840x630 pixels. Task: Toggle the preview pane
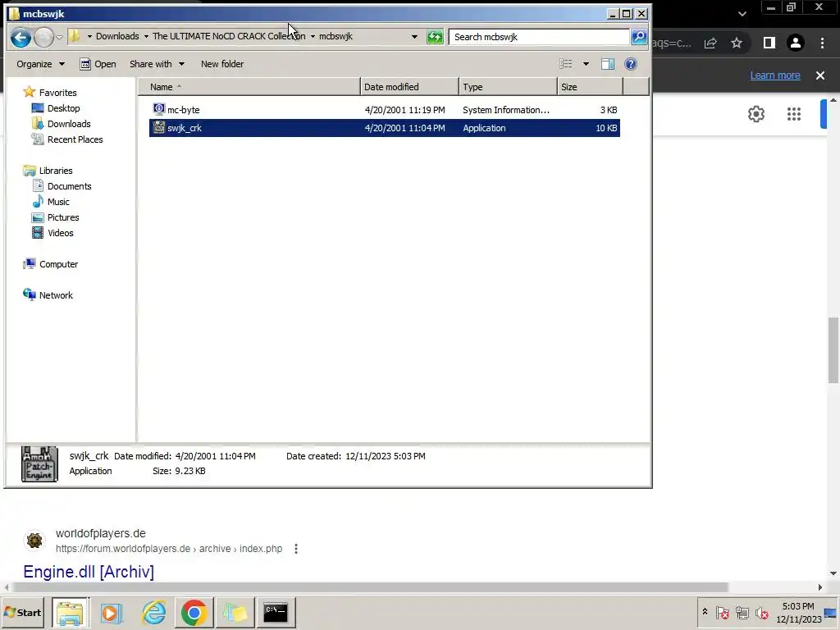coord(608,64)
